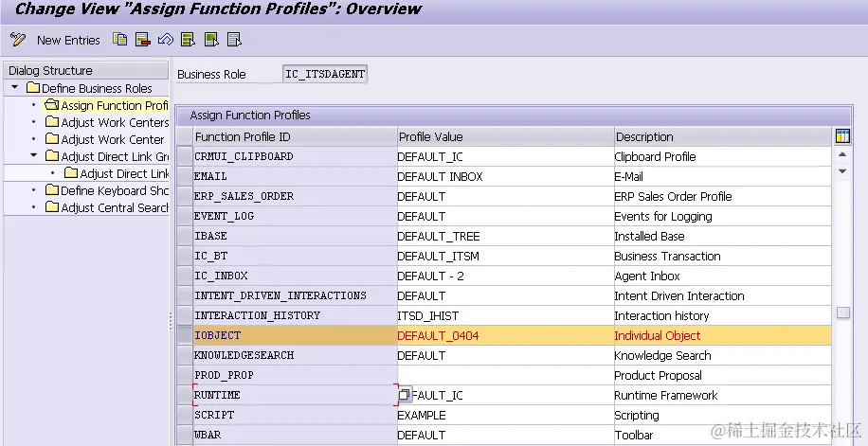868x446 pixels.
Task: Click the Events for Logging description cell
Action: pos(722,216)
